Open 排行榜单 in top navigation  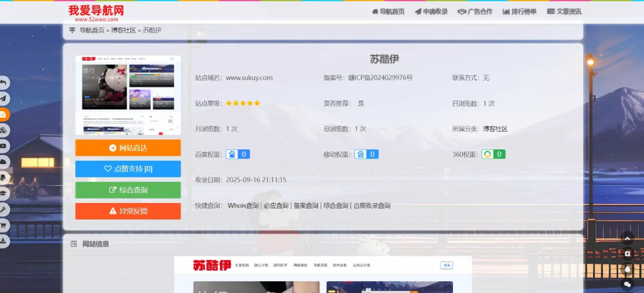coord(520,11)
